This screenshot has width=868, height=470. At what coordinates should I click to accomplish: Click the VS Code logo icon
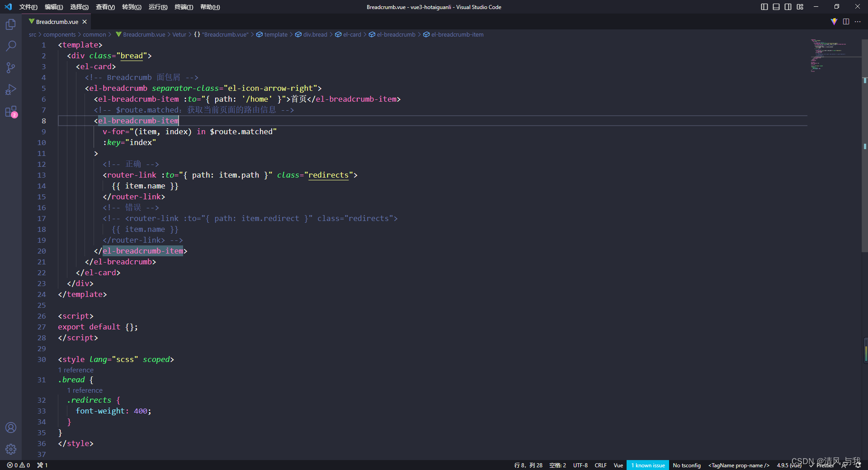tap(8, 7)
